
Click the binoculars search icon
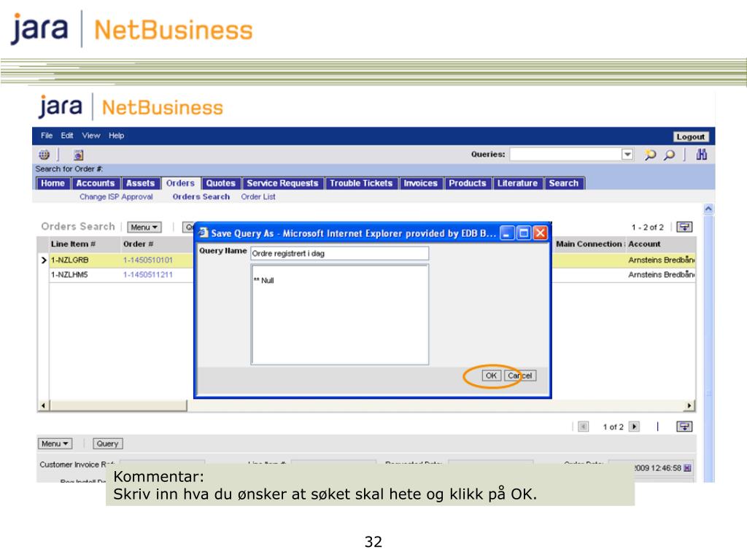click(x=701, y=155)
